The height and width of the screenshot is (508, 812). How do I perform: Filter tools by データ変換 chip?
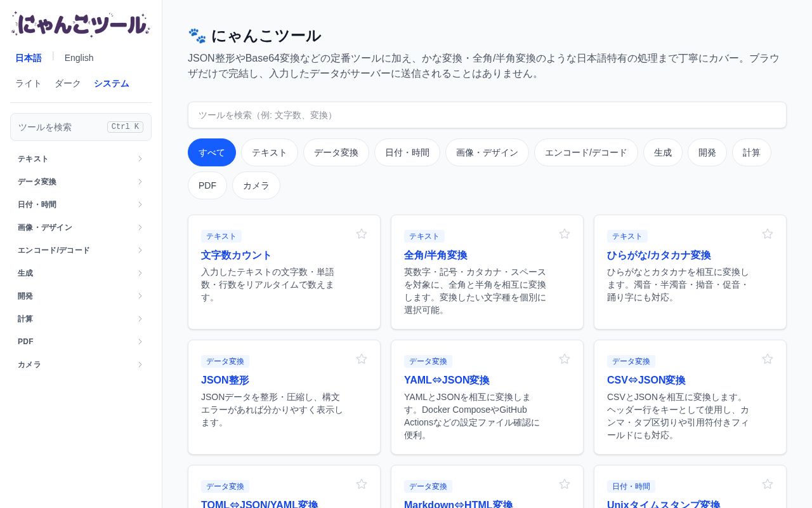click(x=336, y=152)
